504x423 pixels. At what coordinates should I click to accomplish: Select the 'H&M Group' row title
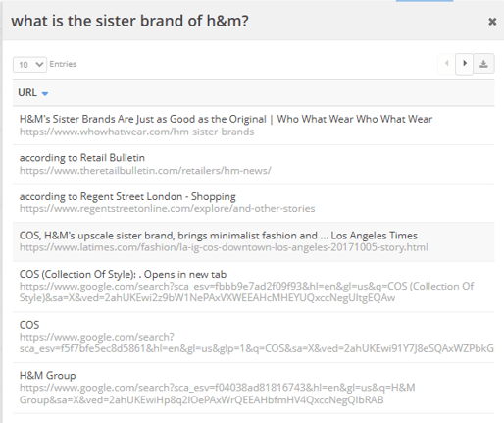(48, 376)
